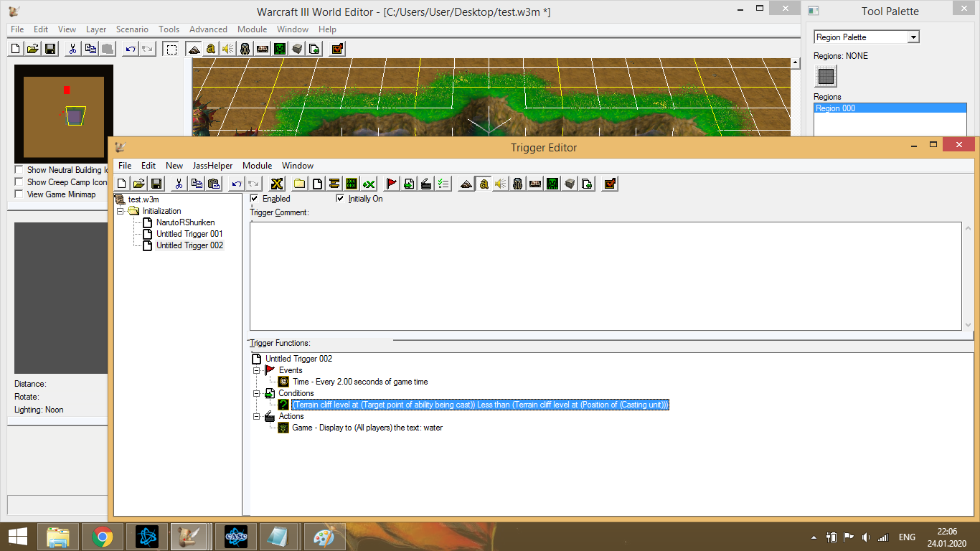This screenshot has width=980, height=551.
Task: Open the Object Editor from the Trigger Editor toolbar
Action: (518, 184)
